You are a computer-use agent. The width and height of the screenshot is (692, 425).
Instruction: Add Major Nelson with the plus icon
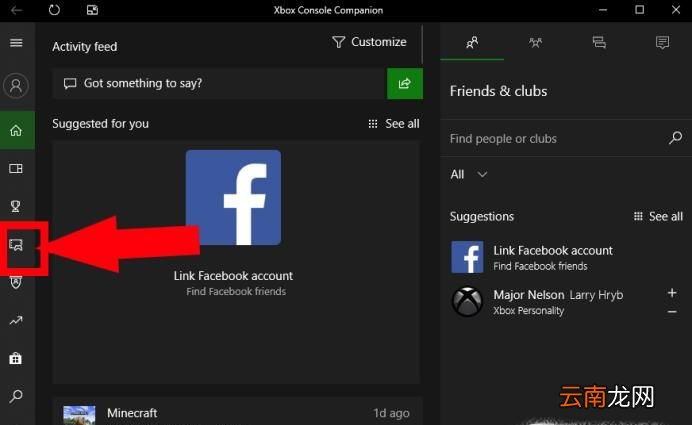point(672,293)
